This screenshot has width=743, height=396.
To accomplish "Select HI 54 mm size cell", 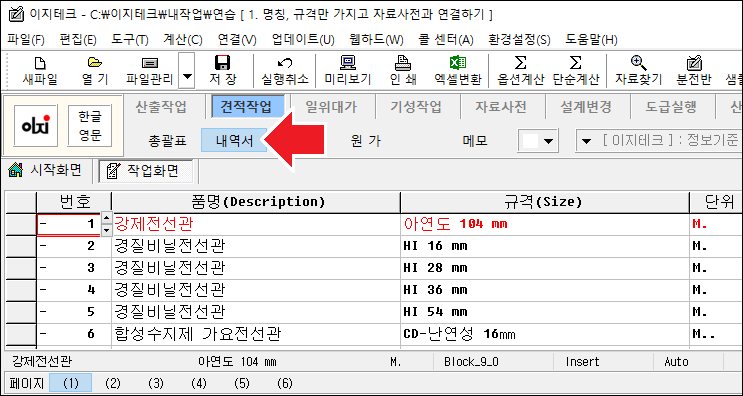I will pos(544,313).
